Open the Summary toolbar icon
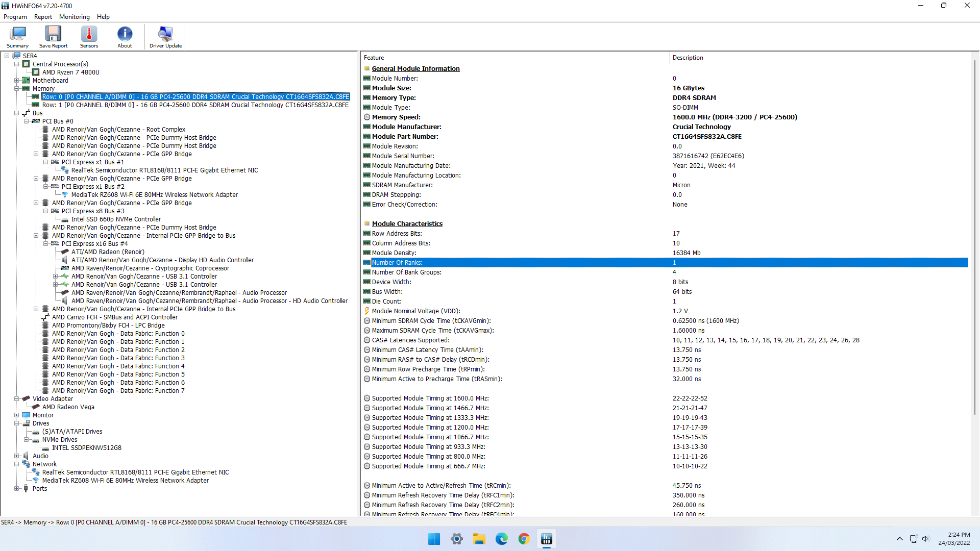This screenshot has height=551, width=980. point(17,37)
